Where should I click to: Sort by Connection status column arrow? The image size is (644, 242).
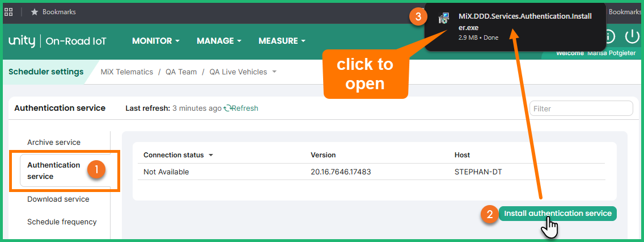(x=211, y=155)
